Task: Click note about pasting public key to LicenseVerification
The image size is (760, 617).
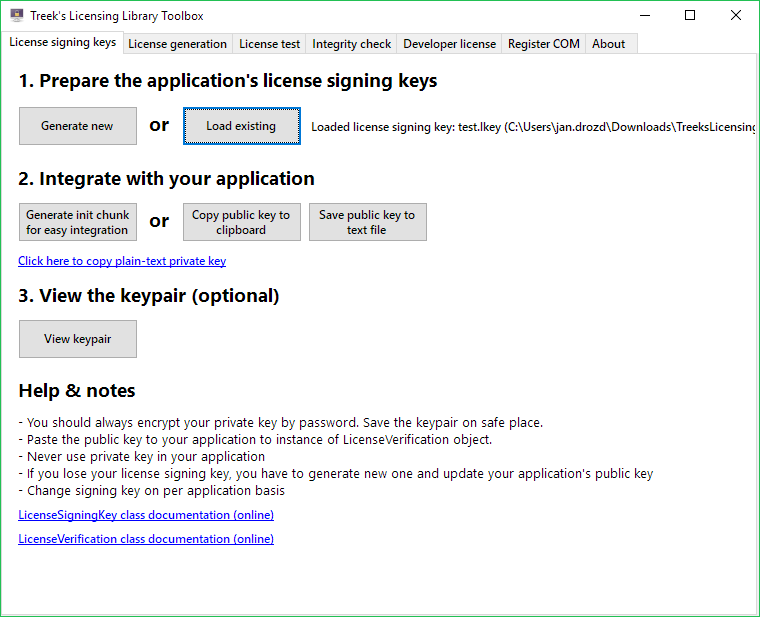Action: (255, 440)
